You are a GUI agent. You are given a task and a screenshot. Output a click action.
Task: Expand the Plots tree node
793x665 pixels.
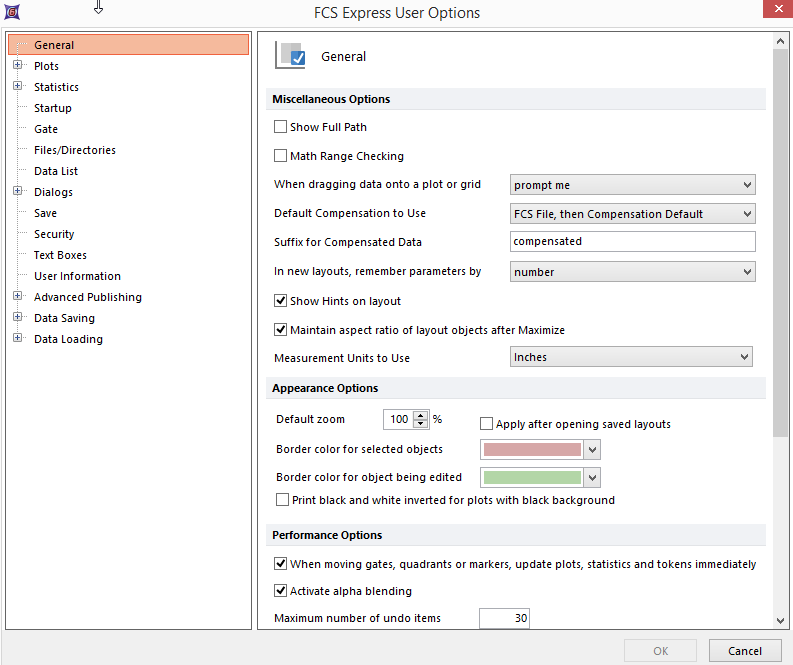18,66
